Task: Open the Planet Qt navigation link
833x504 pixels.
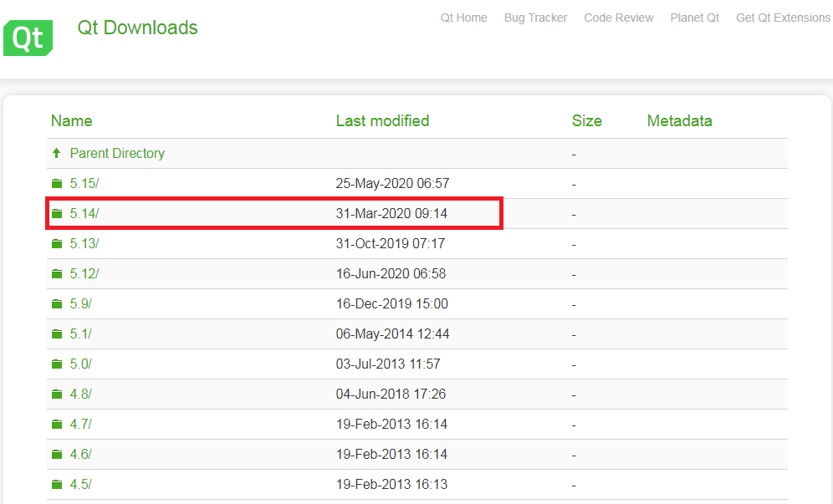Action: pyautogui.click(x=694, y=18)
